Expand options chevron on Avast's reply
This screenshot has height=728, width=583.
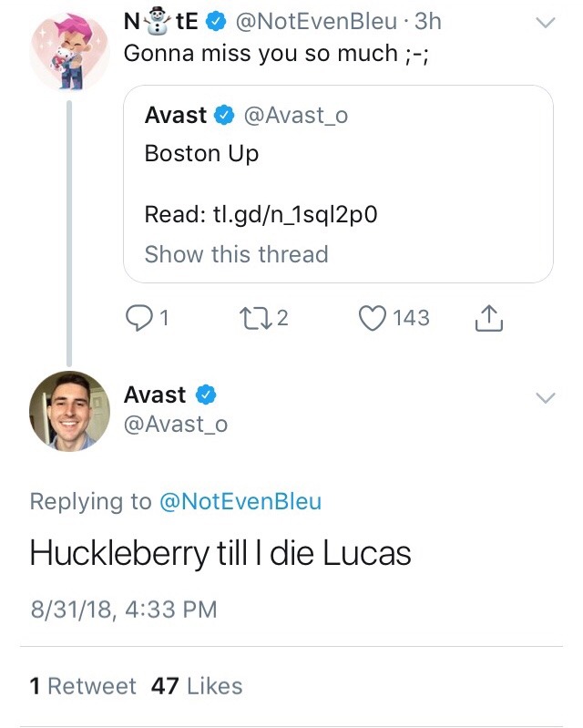pos(544,397)
